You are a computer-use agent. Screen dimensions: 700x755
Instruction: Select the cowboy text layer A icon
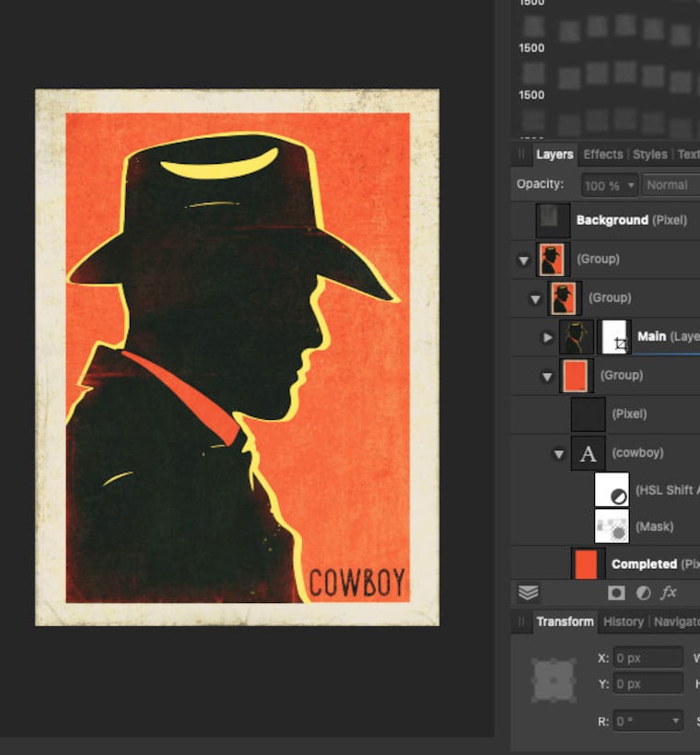589,453
